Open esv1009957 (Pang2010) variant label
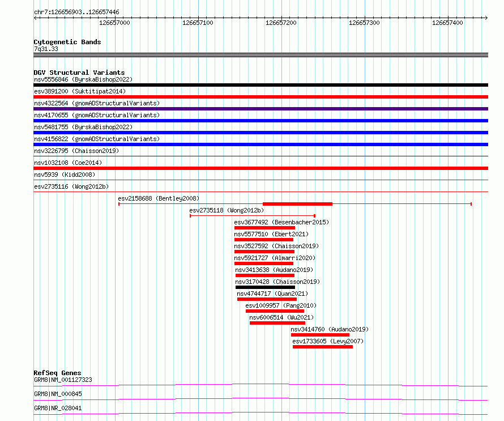 (x=281, y=305)
